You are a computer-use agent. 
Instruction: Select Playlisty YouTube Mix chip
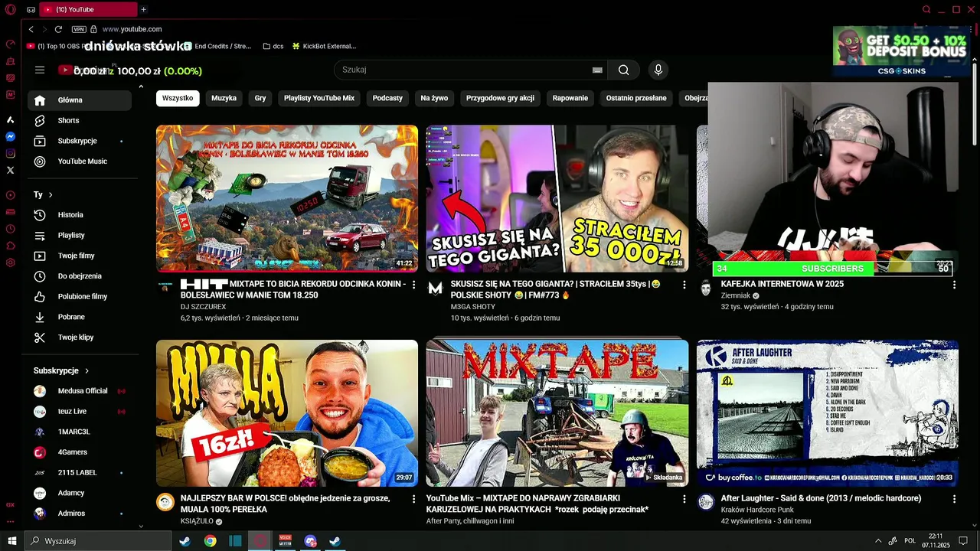point(319,98)
